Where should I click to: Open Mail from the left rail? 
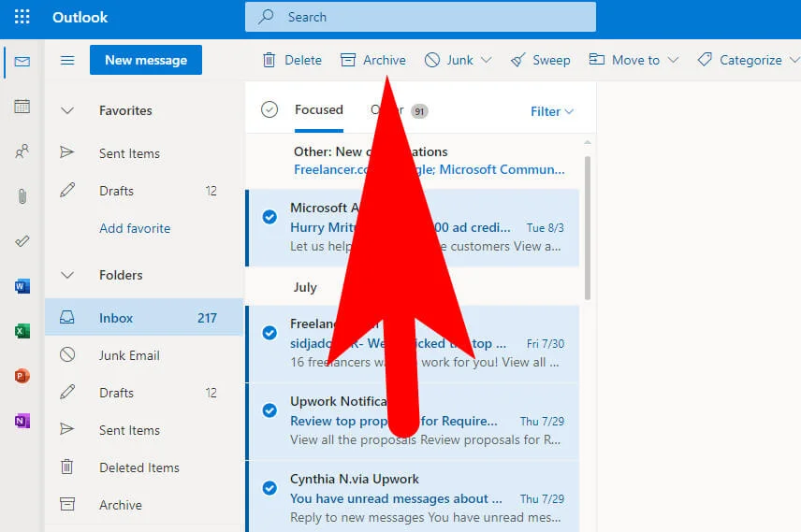click(x=22, y=62)
